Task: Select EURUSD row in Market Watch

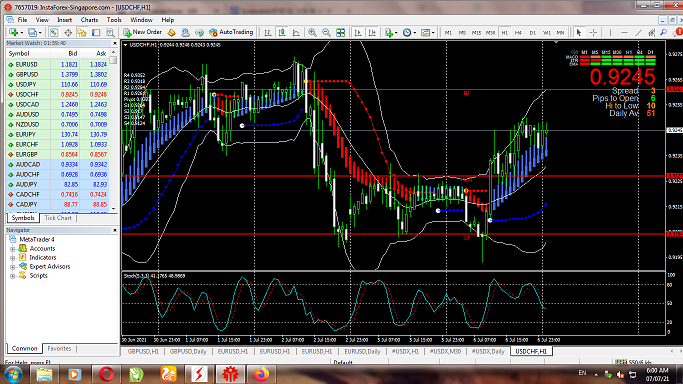Action: pos(57,64)
